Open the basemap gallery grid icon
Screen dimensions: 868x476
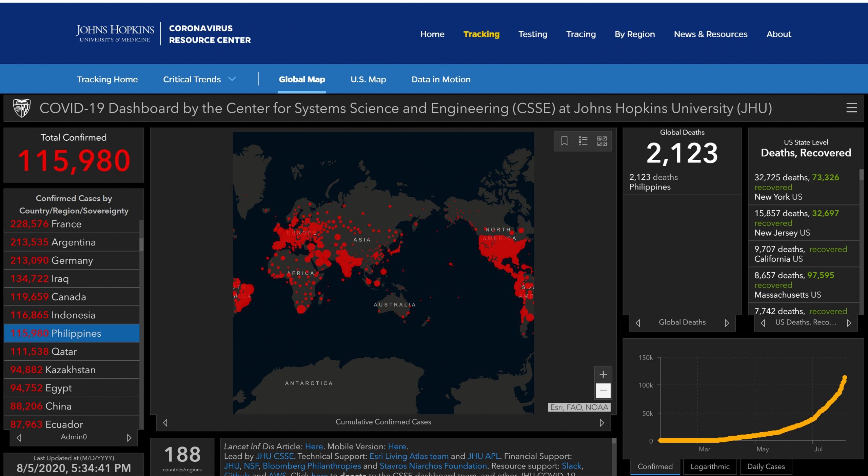[602, 141]
